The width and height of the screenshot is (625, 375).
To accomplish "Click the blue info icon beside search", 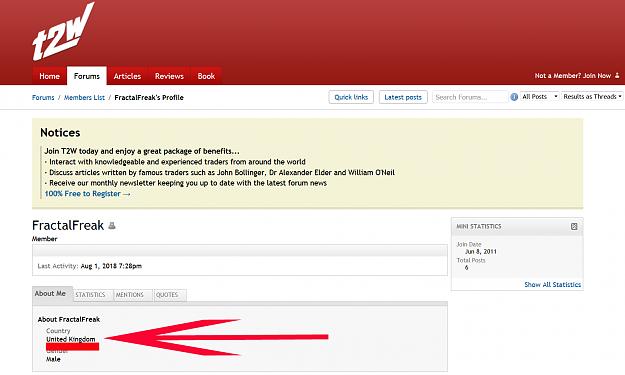I will click(514, 97).
